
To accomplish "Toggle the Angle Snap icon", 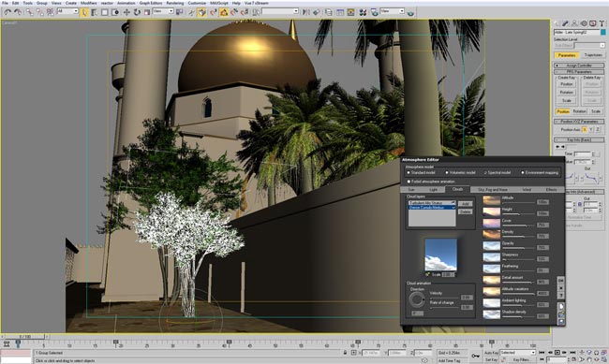I will pos(224,12).
